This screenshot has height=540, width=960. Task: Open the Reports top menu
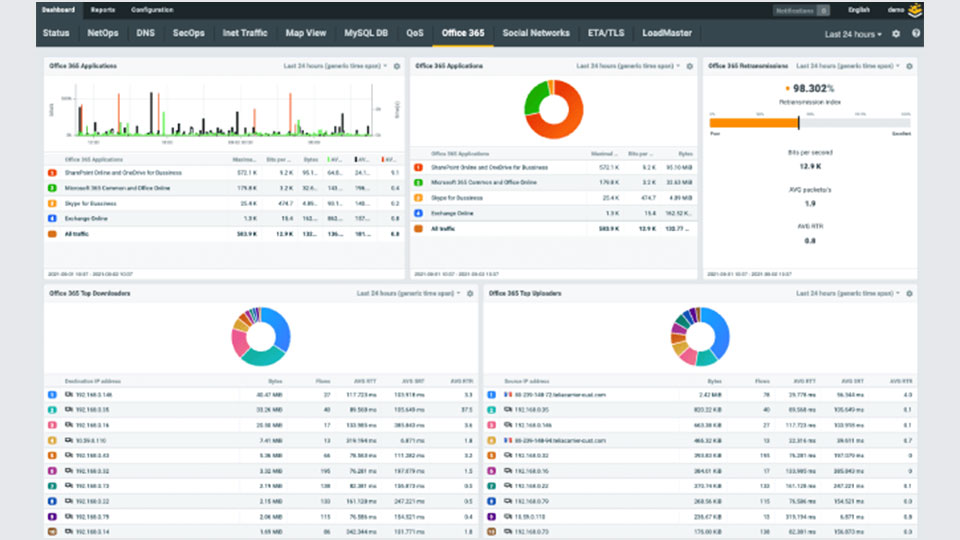tap(102, 10)
